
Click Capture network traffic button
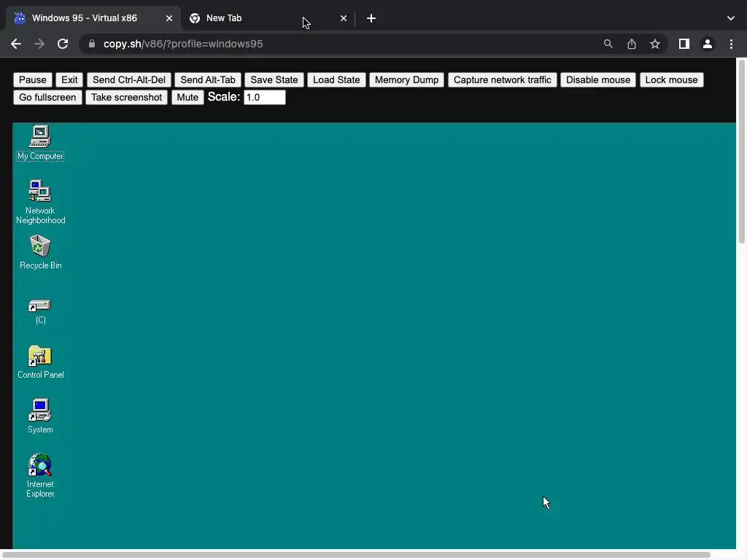point(502,80)
